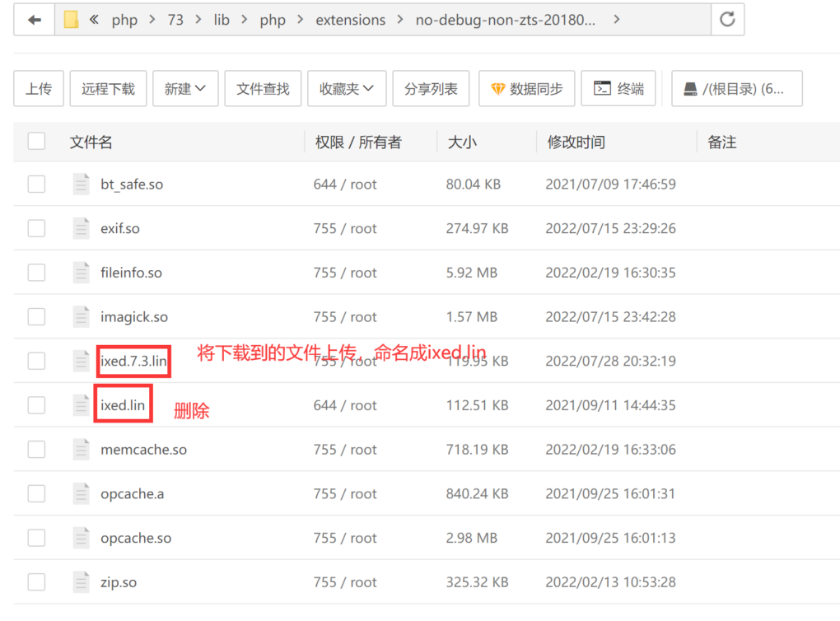
Task: Click the 上传 upload button
Action: point(39,89)
